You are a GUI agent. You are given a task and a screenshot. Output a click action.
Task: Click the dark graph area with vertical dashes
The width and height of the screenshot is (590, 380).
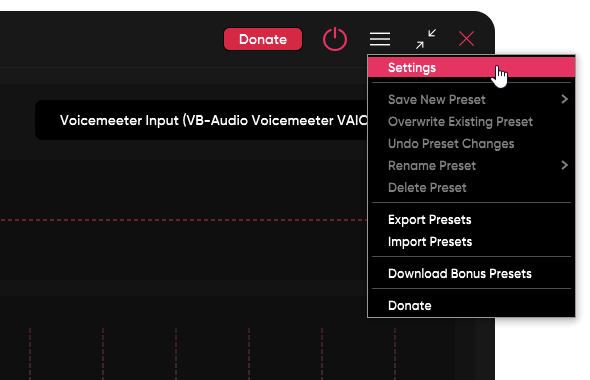coord(213,352)
